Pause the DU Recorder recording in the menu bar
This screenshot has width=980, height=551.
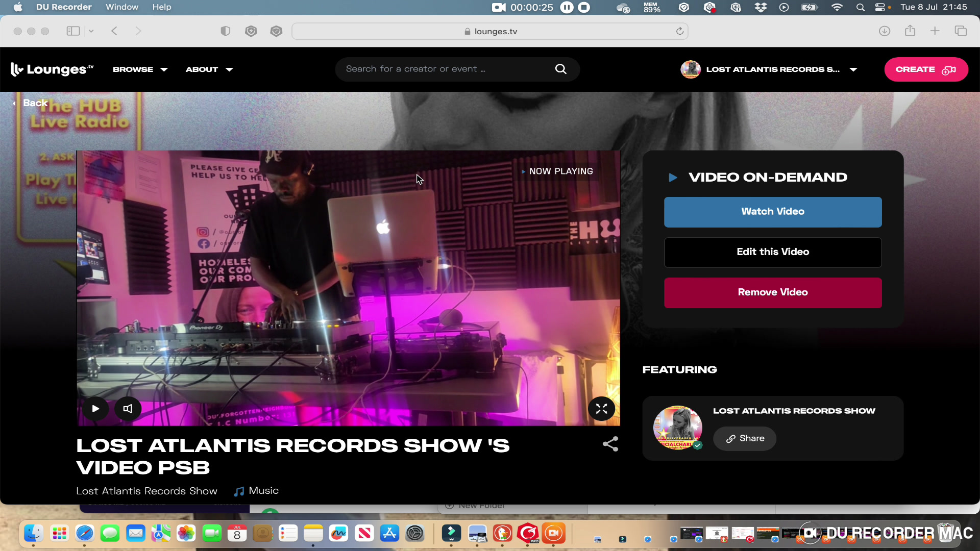[567, 7]
